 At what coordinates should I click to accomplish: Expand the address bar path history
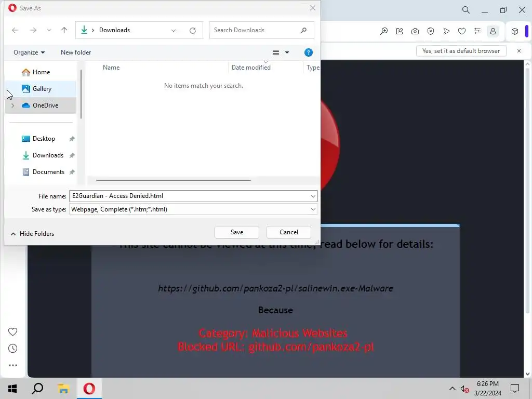(174, 31)
